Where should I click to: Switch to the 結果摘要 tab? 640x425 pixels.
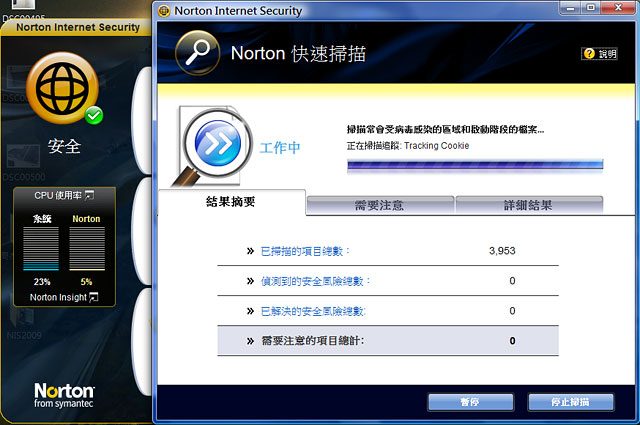point(231,202)
